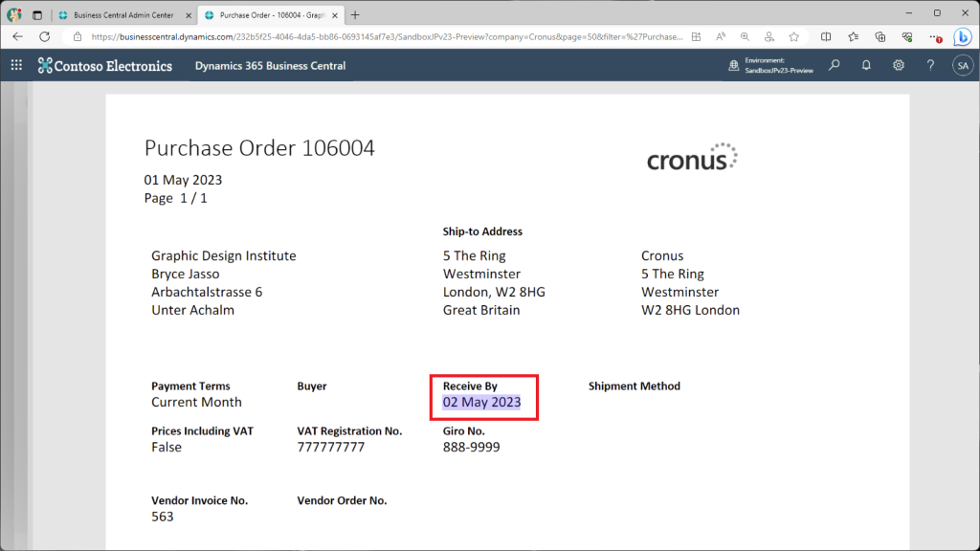This screenshot has height=551, width=980.
Task: Click the Vendor Invoice No. label
Action: click(x=199, y=500)
